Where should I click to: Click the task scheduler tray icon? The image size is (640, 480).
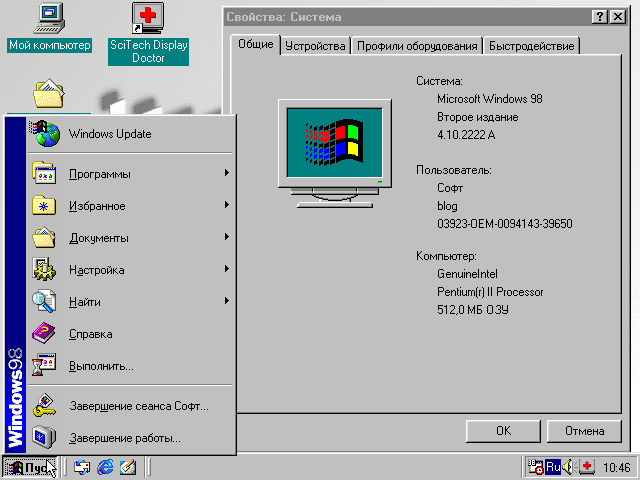click(x=536, y=467)
